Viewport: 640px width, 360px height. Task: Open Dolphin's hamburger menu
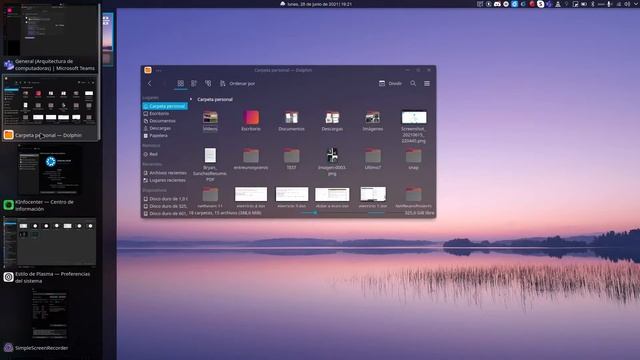point(427,83)
